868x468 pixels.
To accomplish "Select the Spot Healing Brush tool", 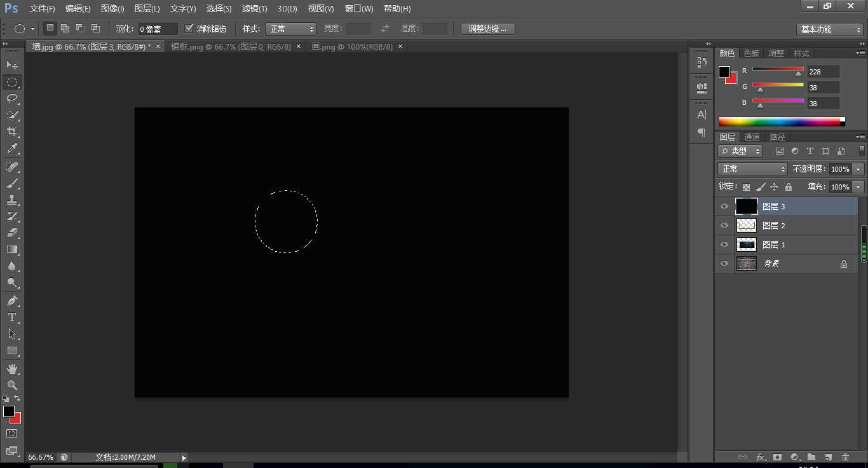I will pos(12,167).
